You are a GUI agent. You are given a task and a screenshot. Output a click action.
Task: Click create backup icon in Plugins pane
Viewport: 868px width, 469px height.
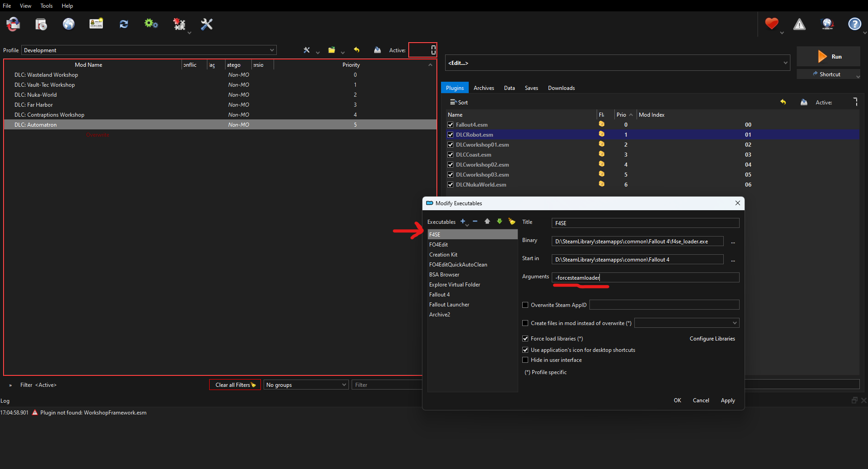point(804,102)
